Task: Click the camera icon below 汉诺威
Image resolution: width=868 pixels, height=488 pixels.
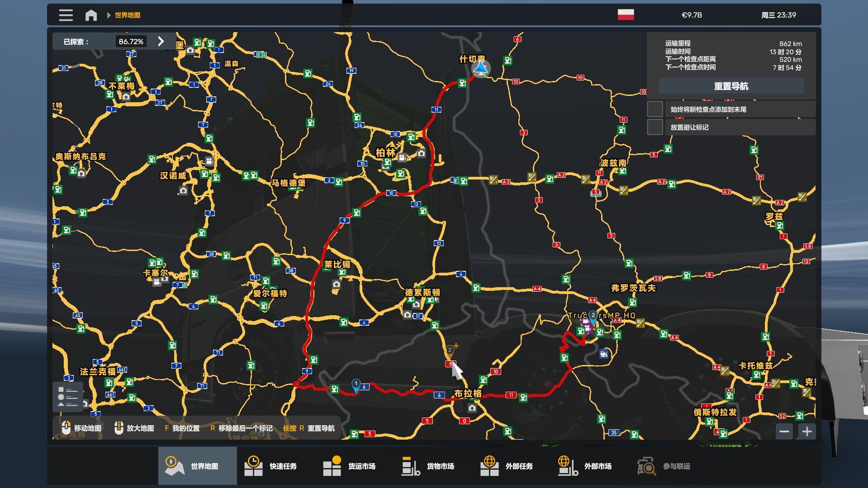Action: click(x=183, y=191)
